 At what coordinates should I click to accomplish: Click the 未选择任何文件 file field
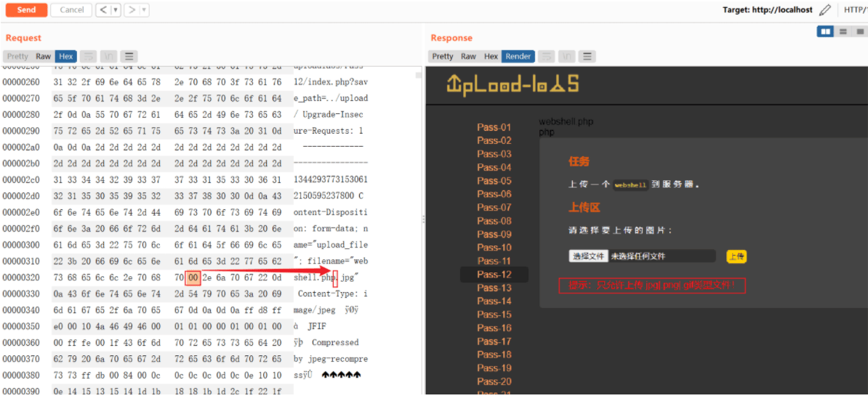(x=662, y=256)
